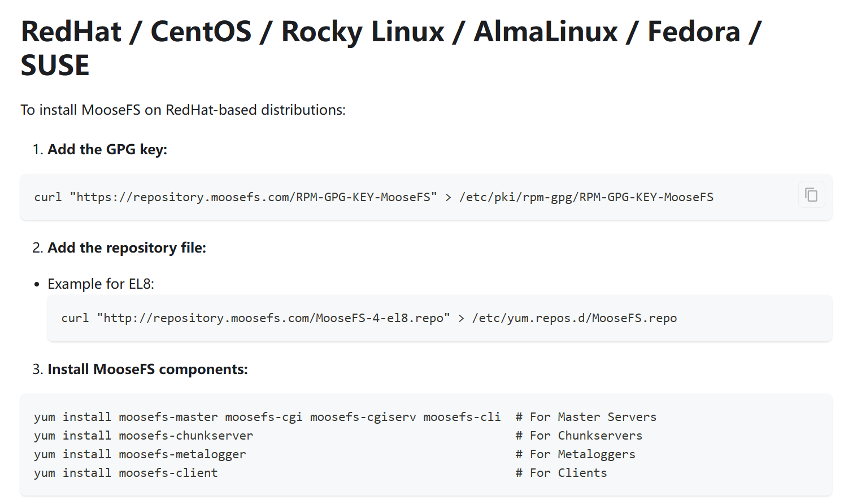Click the "Add the repository file:" step title
844x504 pixels.
(127, 247)
